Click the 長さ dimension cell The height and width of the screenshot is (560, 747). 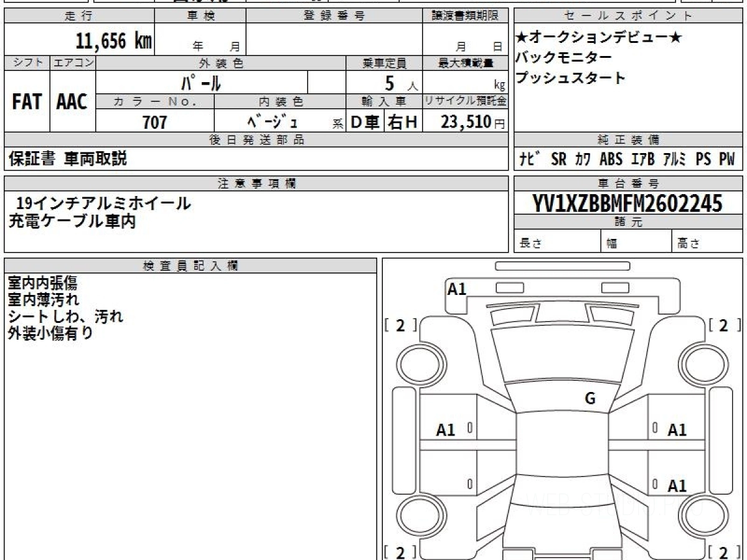[557, 241]
